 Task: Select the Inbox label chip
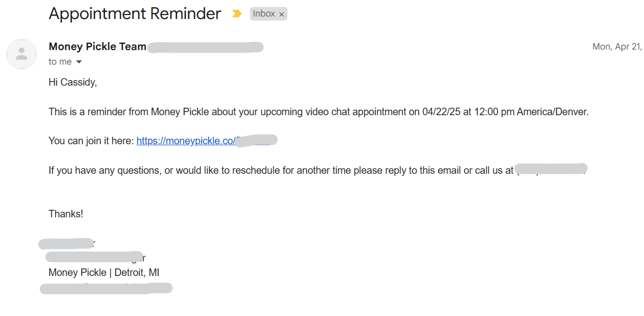point(264,14)
